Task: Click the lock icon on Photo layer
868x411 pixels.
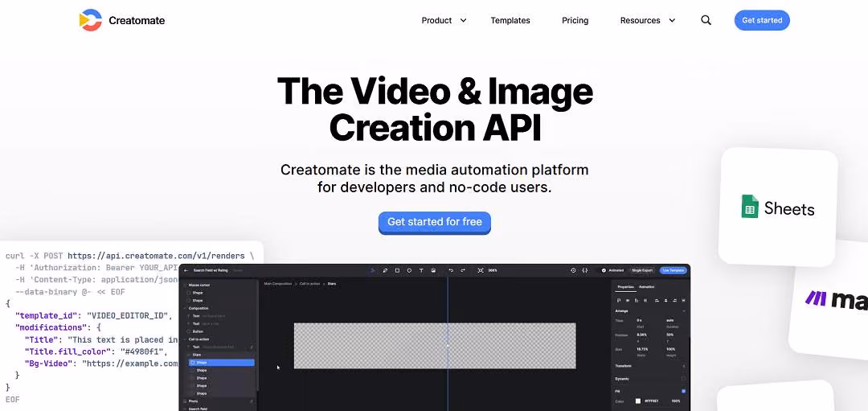Action: pyautogui.click(x=252, y=401)
